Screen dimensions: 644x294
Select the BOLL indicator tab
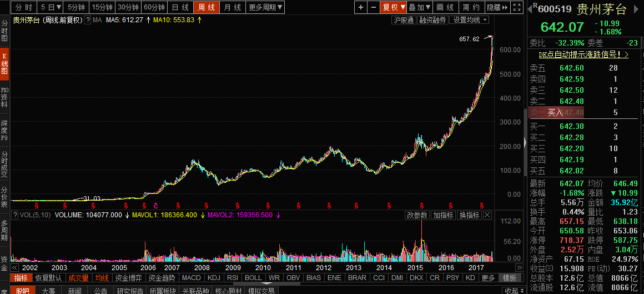253,278
